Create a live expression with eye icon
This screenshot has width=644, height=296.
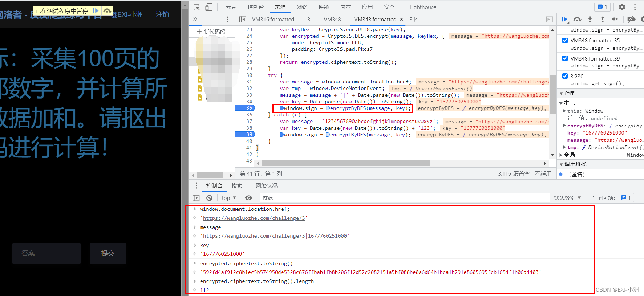(x=248, y=198)
